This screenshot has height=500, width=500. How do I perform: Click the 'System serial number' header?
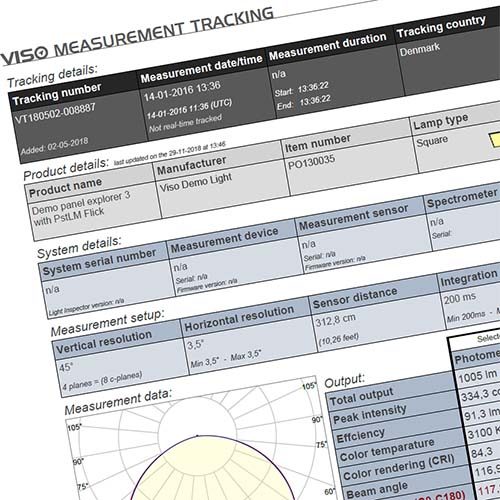pos(99,261)
